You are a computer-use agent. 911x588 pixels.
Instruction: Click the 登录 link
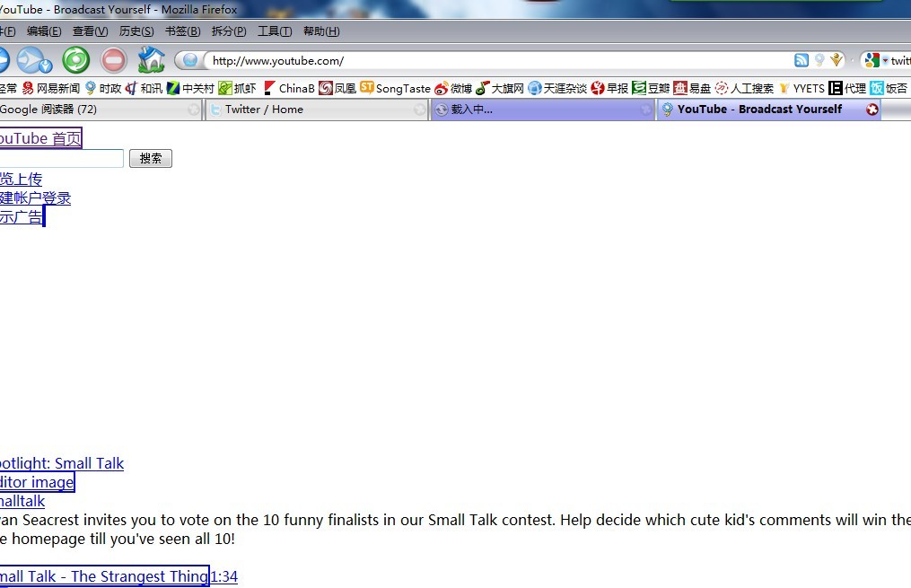coord(57,198)
